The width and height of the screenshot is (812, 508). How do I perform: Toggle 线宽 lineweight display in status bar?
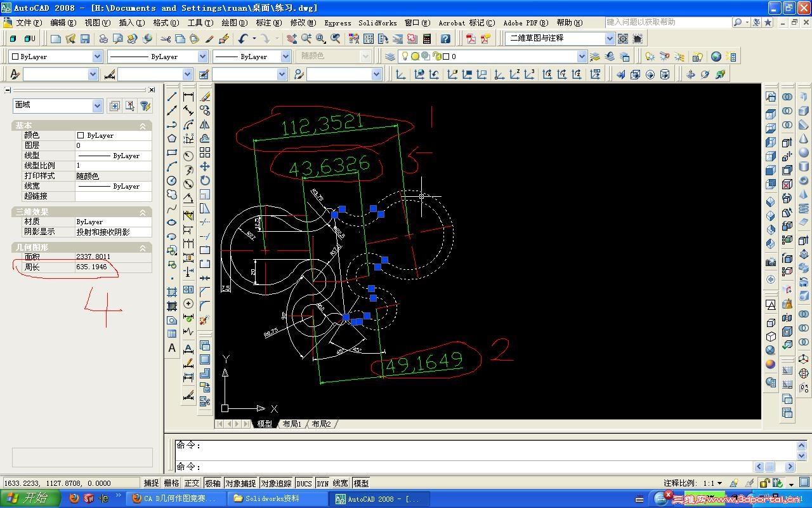341,483
